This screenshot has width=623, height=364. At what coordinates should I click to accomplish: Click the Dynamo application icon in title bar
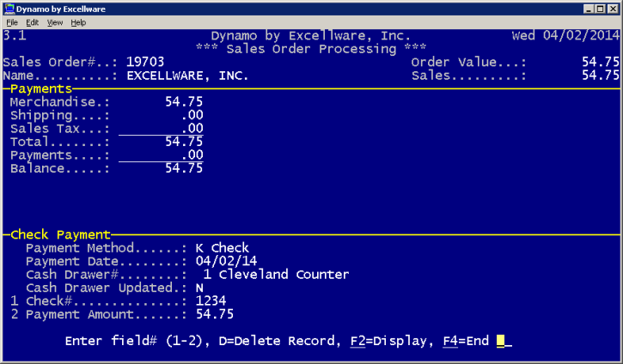[x=9, y=9]
